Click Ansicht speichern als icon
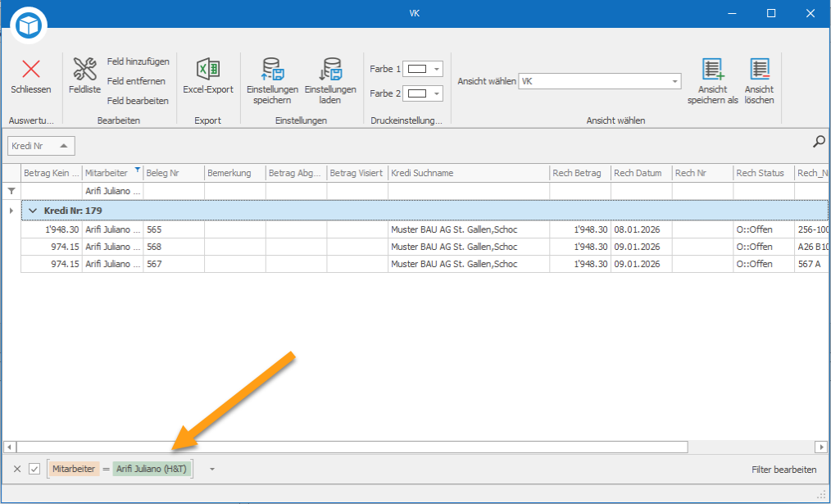The width and height of the screenshot is (831, 504). (713, 69)
